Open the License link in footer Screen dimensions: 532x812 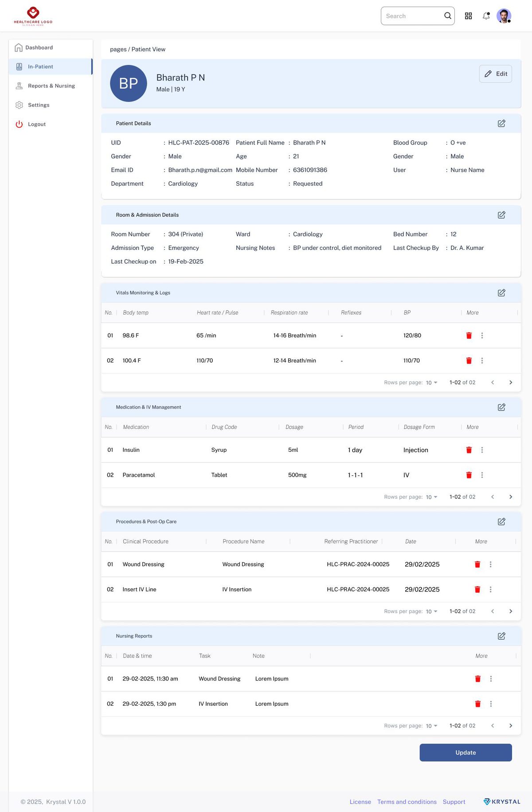point(360,802)
